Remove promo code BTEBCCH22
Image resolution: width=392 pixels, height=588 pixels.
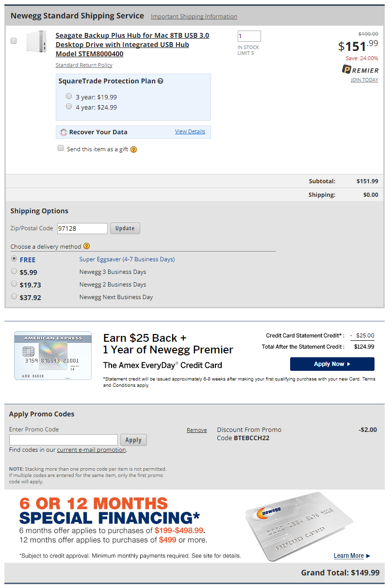point(196,430)
